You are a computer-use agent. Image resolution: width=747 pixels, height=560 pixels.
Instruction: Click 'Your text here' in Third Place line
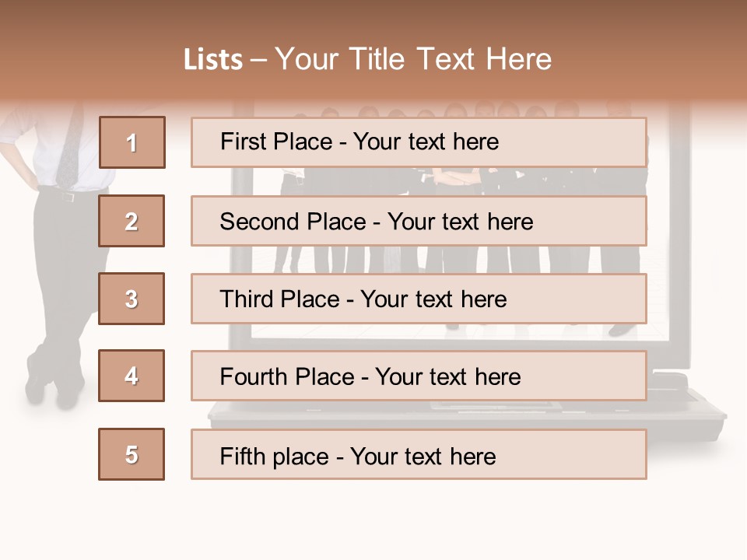pos(433,299)
